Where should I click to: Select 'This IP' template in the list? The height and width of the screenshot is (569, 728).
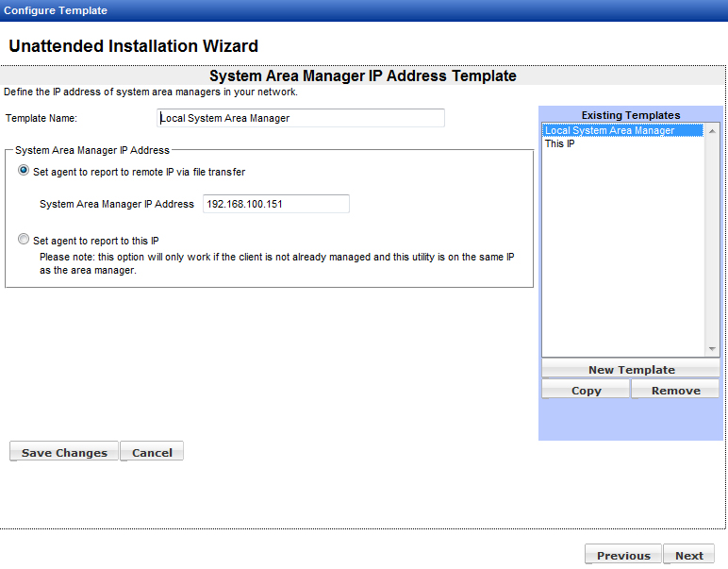559,143
